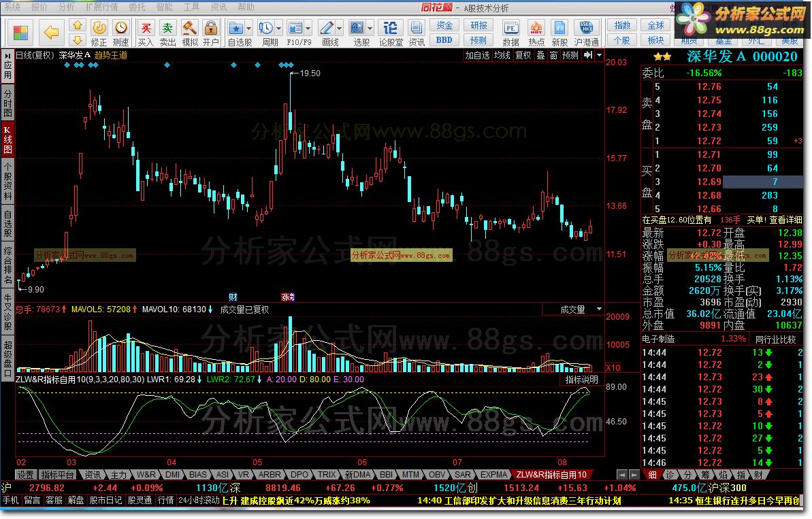
Task: Toggle 复权 price adjustment
Action: (x=523, y=55)
